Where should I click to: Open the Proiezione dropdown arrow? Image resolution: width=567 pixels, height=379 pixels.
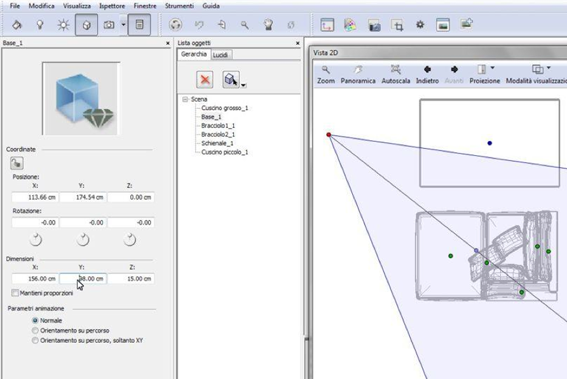(x=493, y=68)
